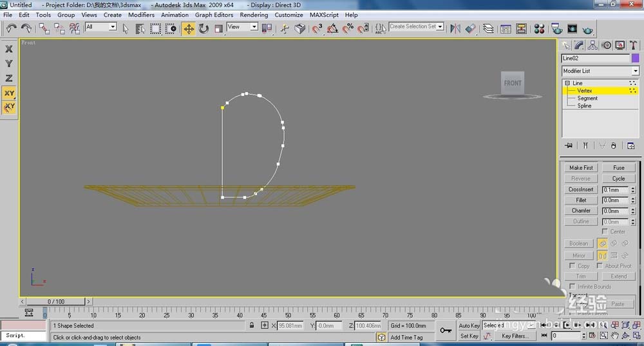This screenshot has height=346, width=644.
Task: Activate Select and Link tool
Action: 44,28
